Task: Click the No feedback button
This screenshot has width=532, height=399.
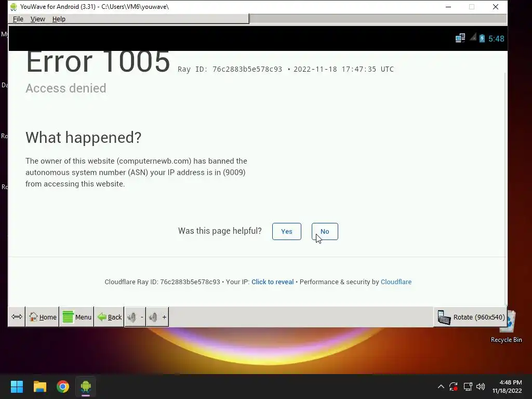Action: pos(325,231)
